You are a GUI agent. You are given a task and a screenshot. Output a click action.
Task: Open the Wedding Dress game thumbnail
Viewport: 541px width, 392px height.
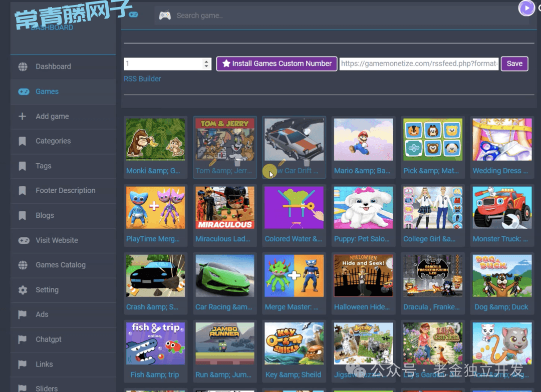502,140
